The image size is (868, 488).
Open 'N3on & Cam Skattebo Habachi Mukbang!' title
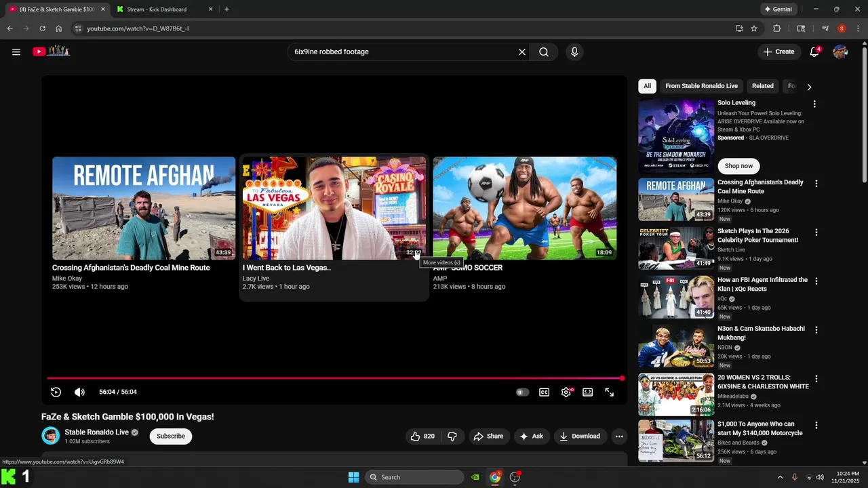pyautogui.click(x=762, y=333)
